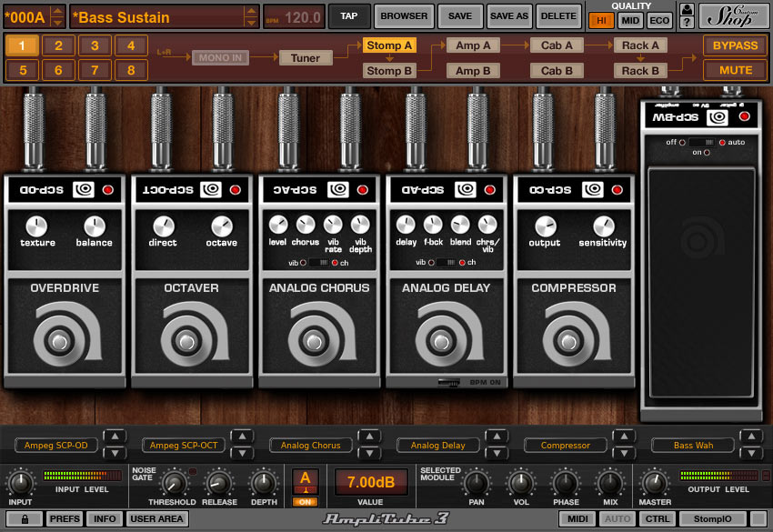Open the preset BROWSER
The width and height of the screenshot is (773, 532).
tap(404, 16)
